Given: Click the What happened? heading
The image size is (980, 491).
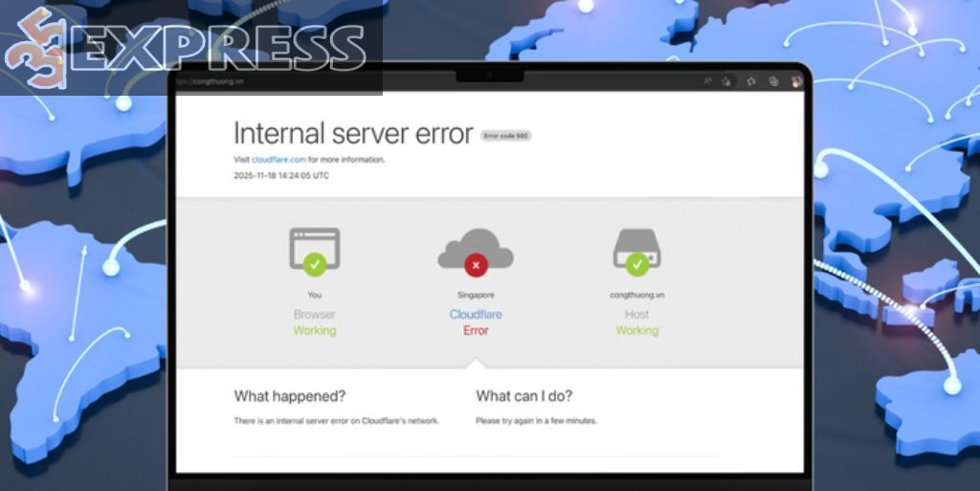Looking at the screenshot, I should (289, 396).
